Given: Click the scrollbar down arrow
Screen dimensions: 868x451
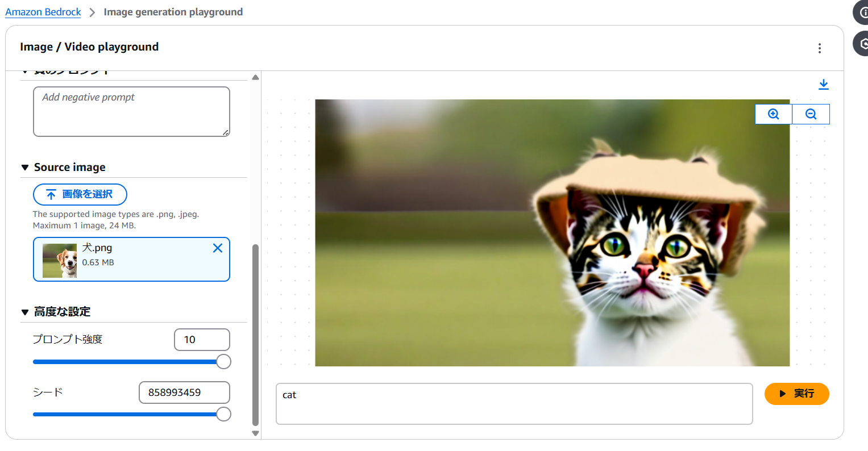Looking at the screenshot, I should 255,433.
